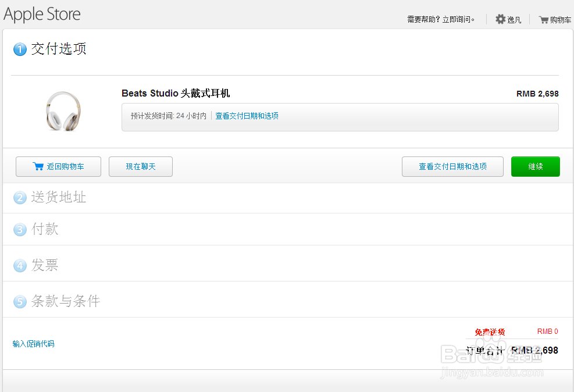Click the Beats Studio headphone thumbnail

[x=63, y=111]
